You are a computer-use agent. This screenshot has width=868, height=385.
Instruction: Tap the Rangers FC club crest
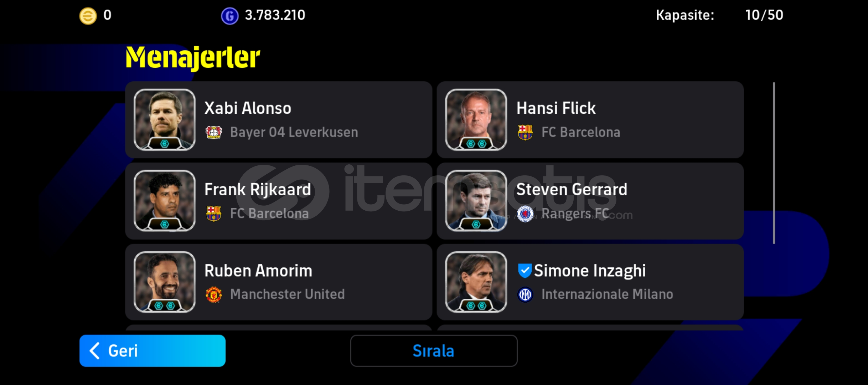525,214
